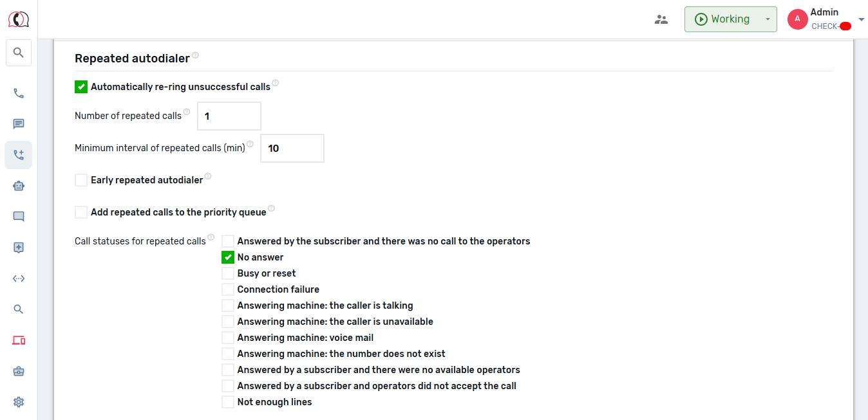
Task: Uncheck Automatically re-ring unsuccessful calls
Action: (x=81, y=87)
